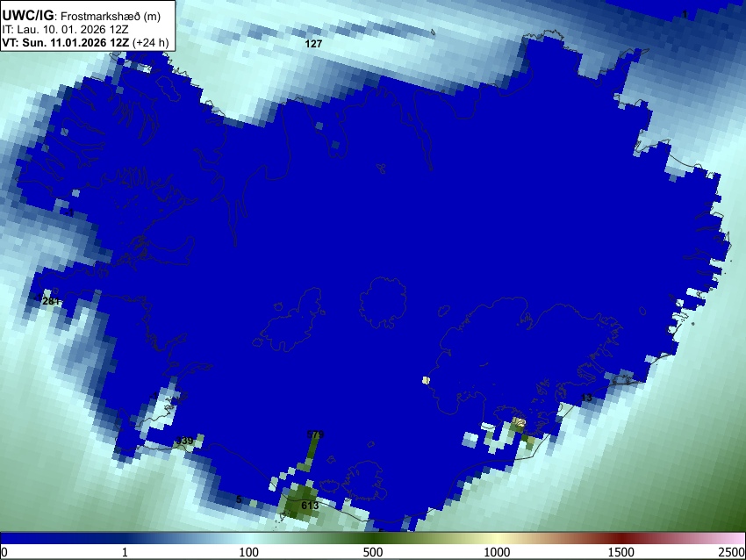Image resolution: width=746 pixels, height=560 pixels.
Task: Click the map value "127" north of Iceland
Action: tap(313, 44)
